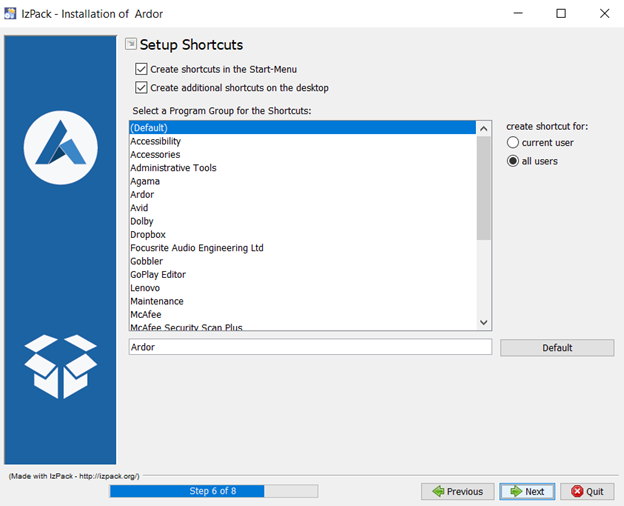
Task: Uncheck Create additional shortcuts on desktop
Action: click(141, 88)
